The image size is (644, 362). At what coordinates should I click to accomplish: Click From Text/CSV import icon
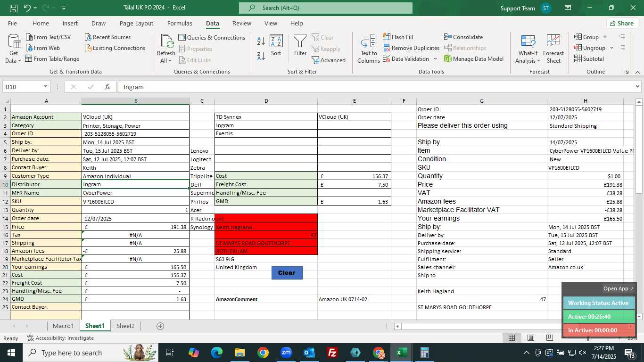pos(29,37)
